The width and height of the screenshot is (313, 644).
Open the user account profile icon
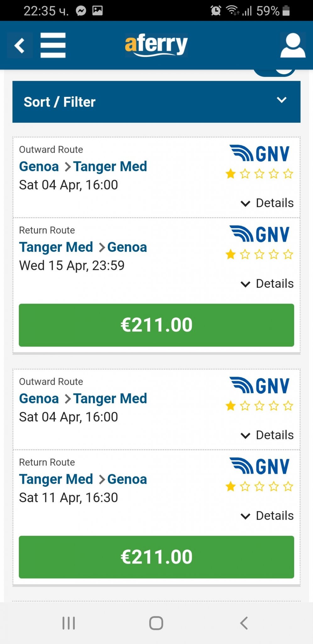293,45
